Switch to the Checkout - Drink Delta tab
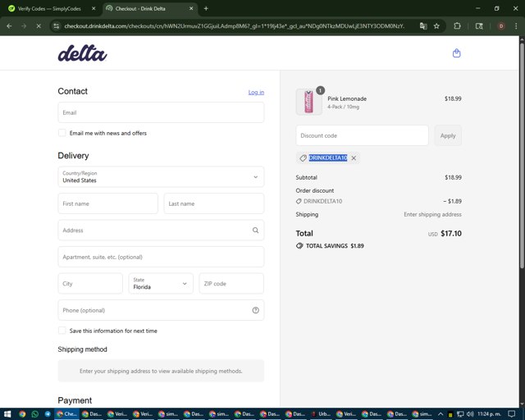 150,9
